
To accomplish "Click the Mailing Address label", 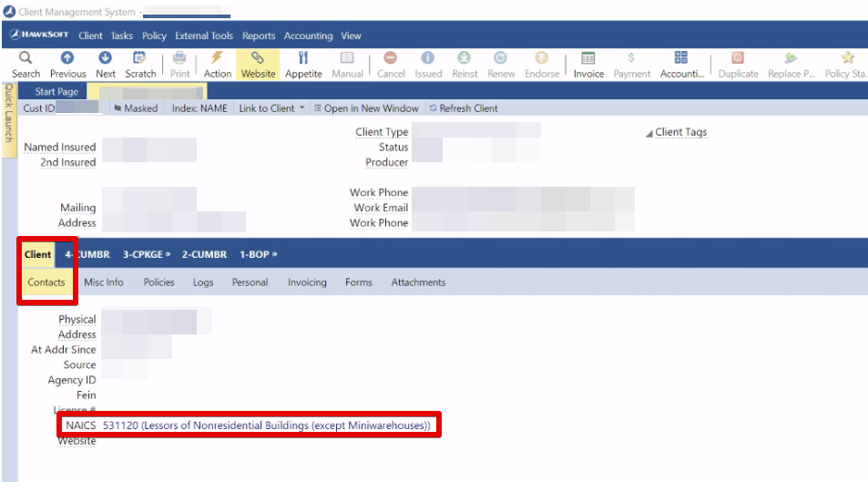I will click(77, 215).
